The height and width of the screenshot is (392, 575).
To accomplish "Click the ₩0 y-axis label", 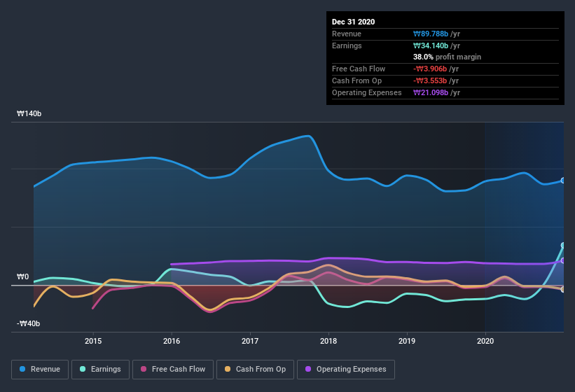I will click(22, 276).
